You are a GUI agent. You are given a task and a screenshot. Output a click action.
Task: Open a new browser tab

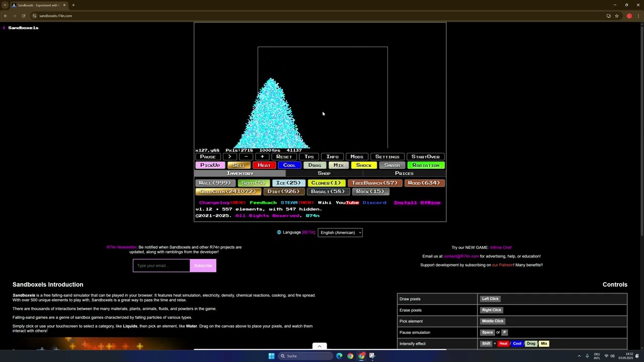pos(73,5)
